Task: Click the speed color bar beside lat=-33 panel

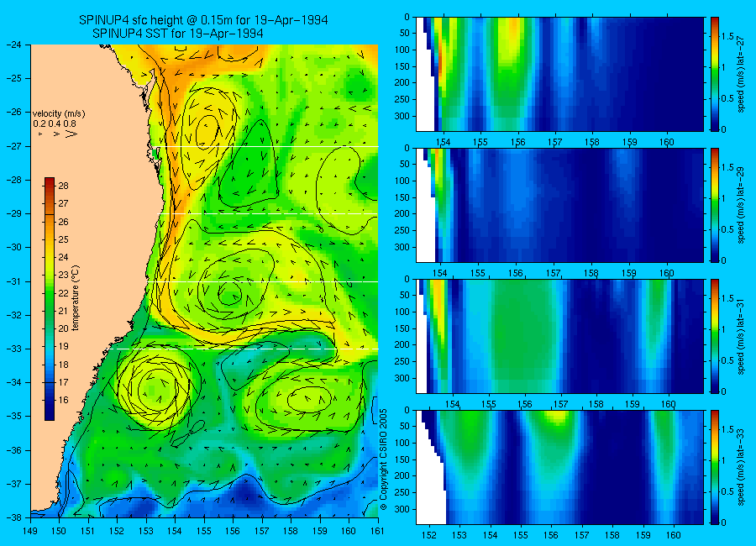Action: (x=715, y=467)
